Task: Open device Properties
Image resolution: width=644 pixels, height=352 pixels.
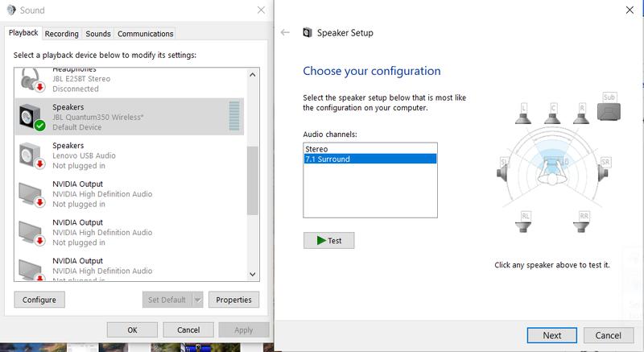Action: pyautogui.click(x=233, y=300)
